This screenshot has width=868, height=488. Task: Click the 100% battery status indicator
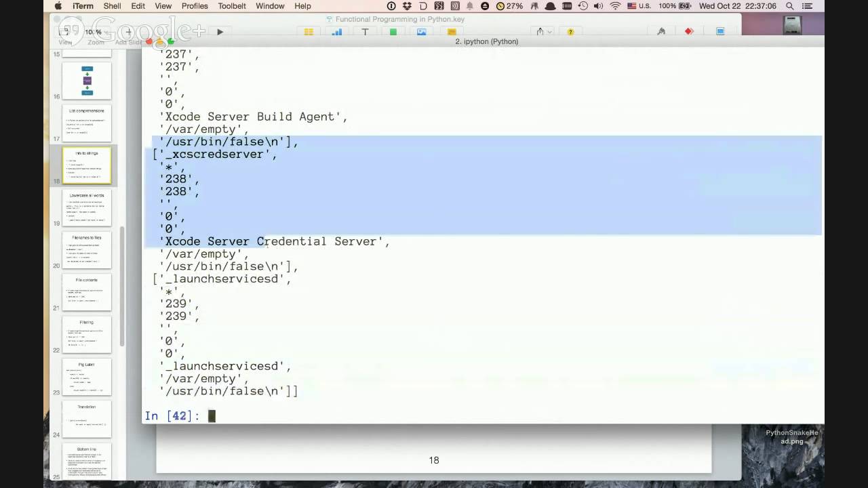tap(674, 6)
